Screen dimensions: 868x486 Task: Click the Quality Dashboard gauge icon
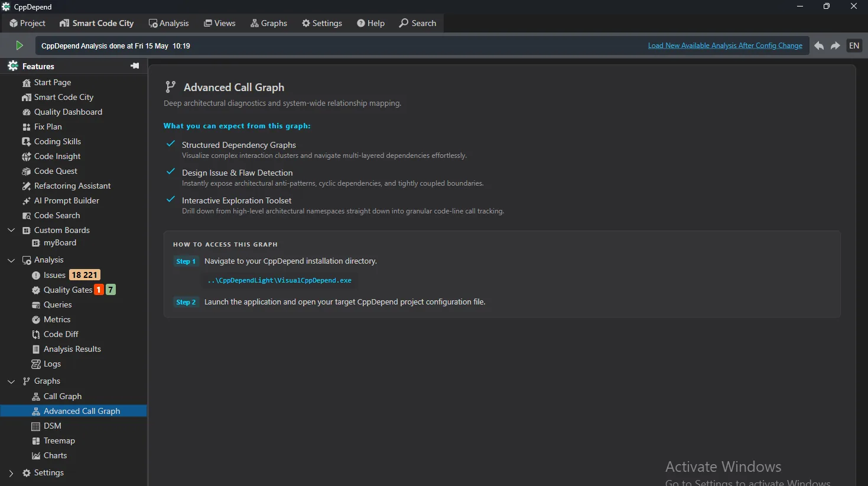point(27,112)
